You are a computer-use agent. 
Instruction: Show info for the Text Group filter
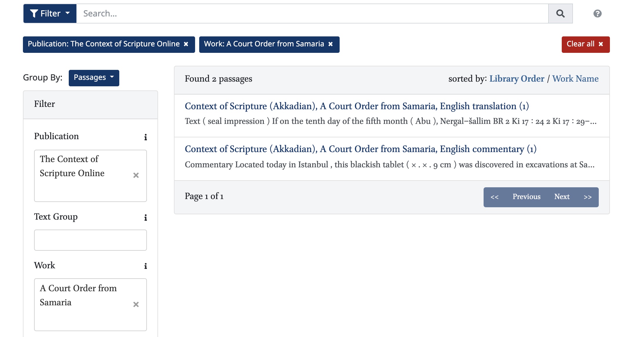[x=145, y=218]
